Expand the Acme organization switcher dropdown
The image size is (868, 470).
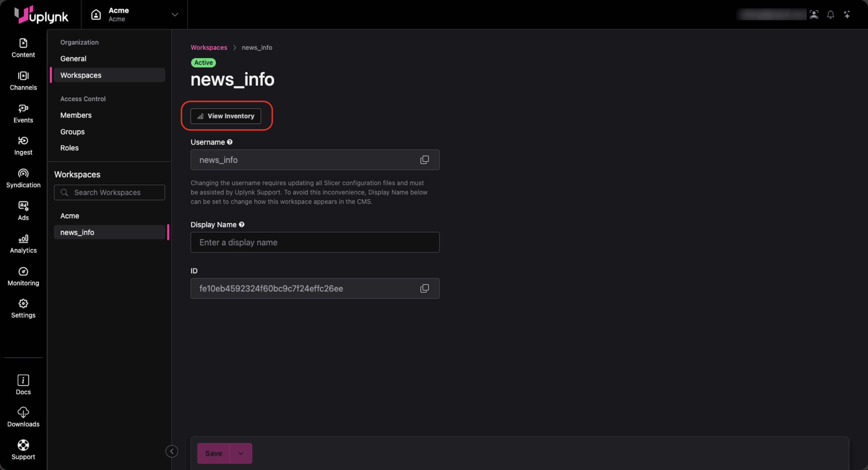point(174,15)
